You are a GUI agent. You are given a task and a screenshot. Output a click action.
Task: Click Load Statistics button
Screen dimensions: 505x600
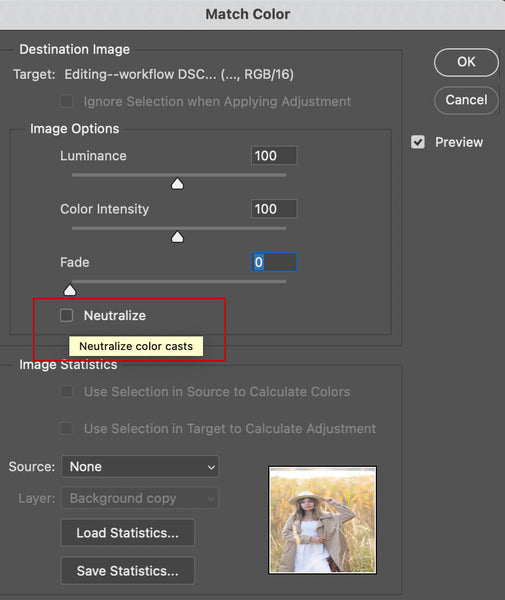tap(128, 533)
